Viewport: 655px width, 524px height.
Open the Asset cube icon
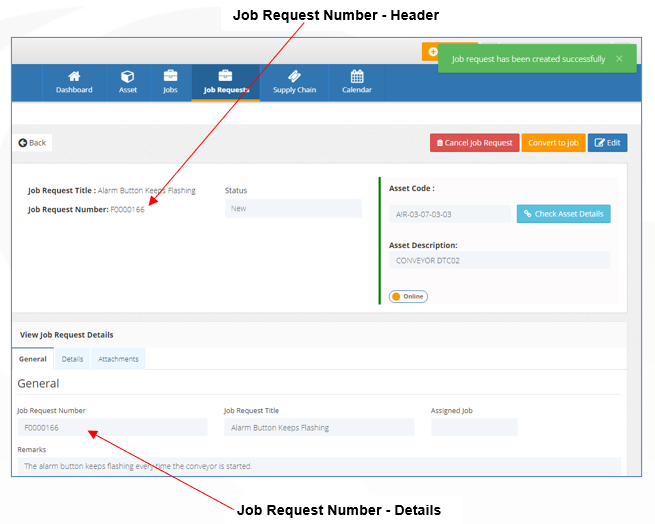[127, 76]
